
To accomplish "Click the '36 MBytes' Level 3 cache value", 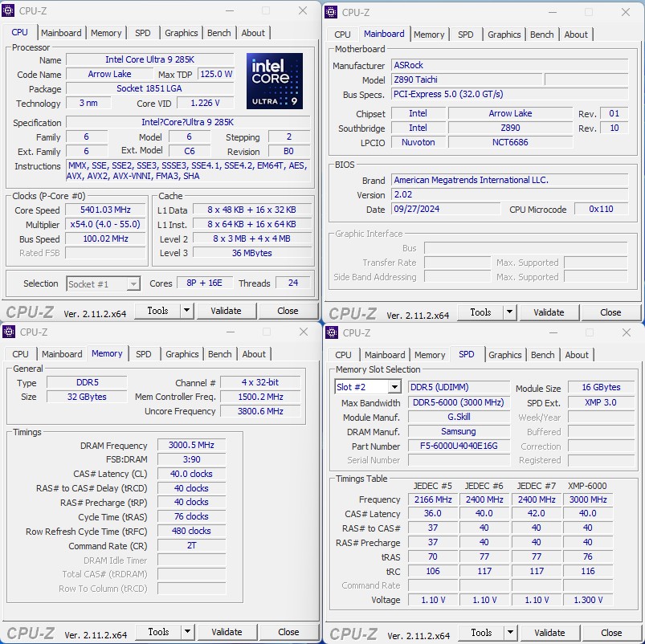I will point(251,253).
